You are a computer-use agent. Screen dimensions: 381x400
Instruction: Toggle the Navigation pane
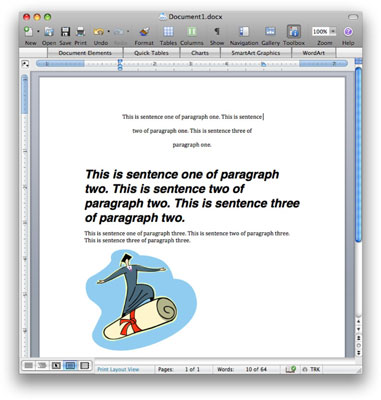[x=244, y=32]
